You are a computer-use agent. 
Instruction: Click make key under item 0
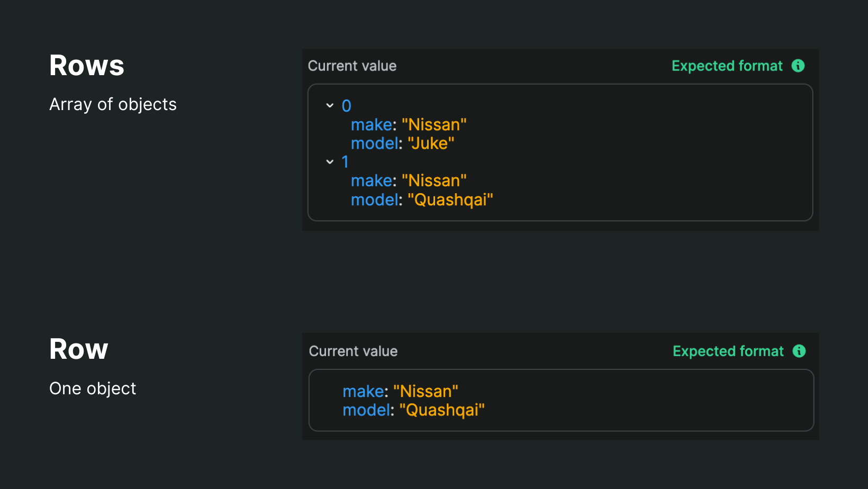(x=371, y=125)
